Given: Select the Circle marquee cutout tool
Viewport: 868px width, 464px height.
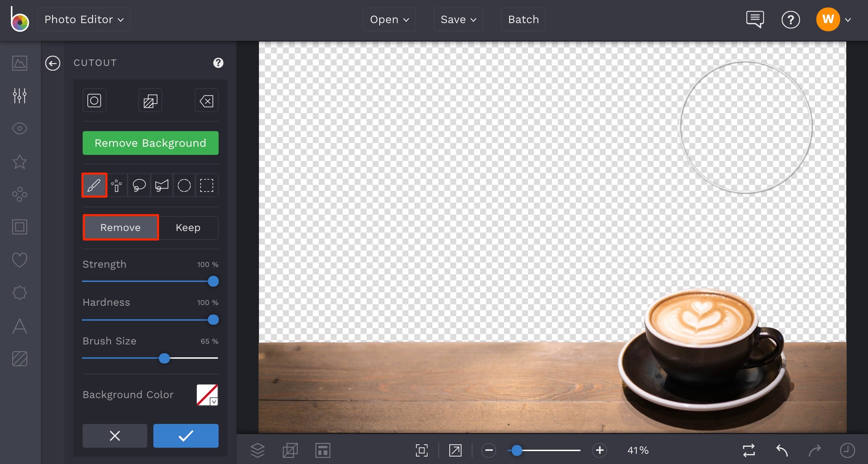Looking at the screenshot, I should click(184, 185).
